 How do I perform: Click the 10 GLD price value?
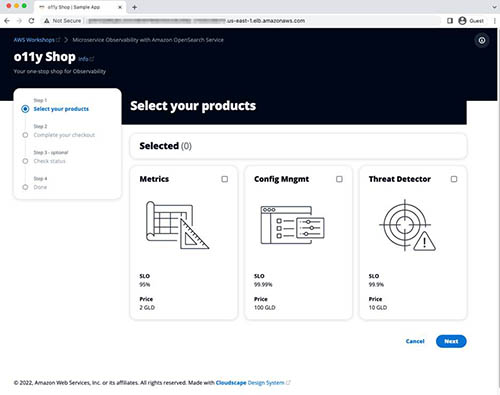point(378,307)
